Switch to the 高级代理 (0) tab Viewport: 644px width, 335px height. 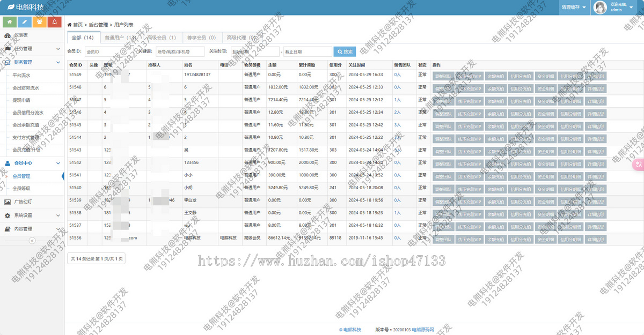click(241, 38)
